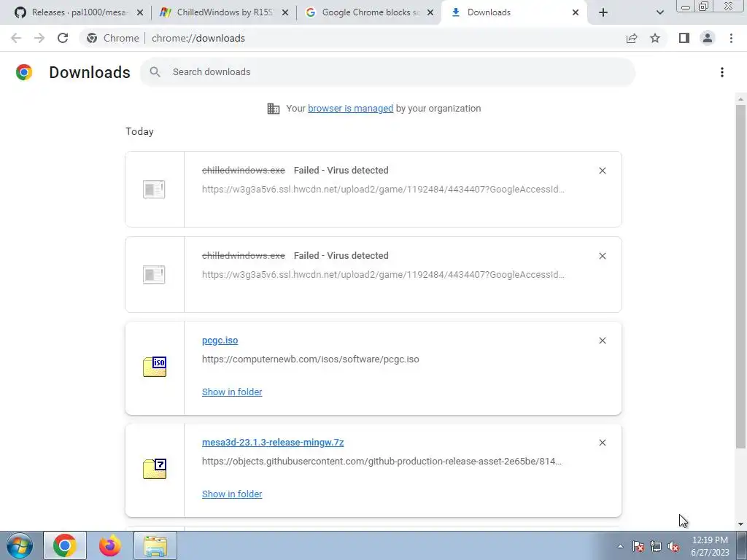747x560 pixels.
Task: Click the managed organization building icon
Action: [x=273, y=109]
